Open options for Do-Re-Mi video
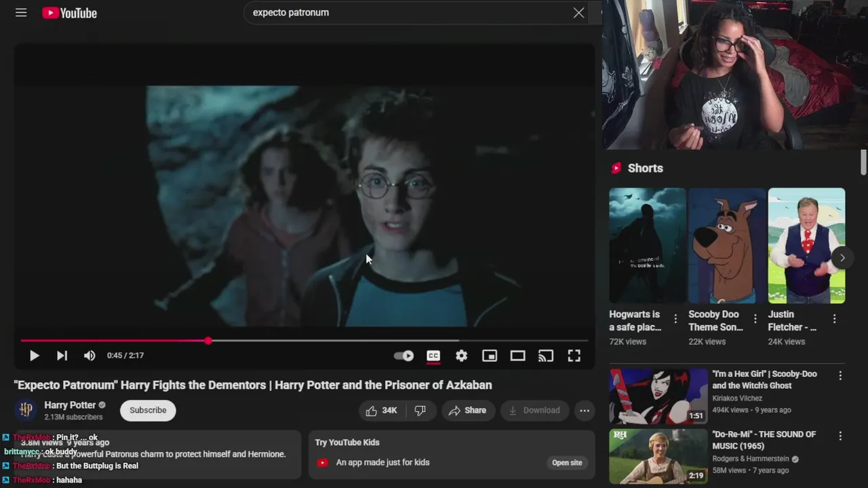 tap(840, 436)
